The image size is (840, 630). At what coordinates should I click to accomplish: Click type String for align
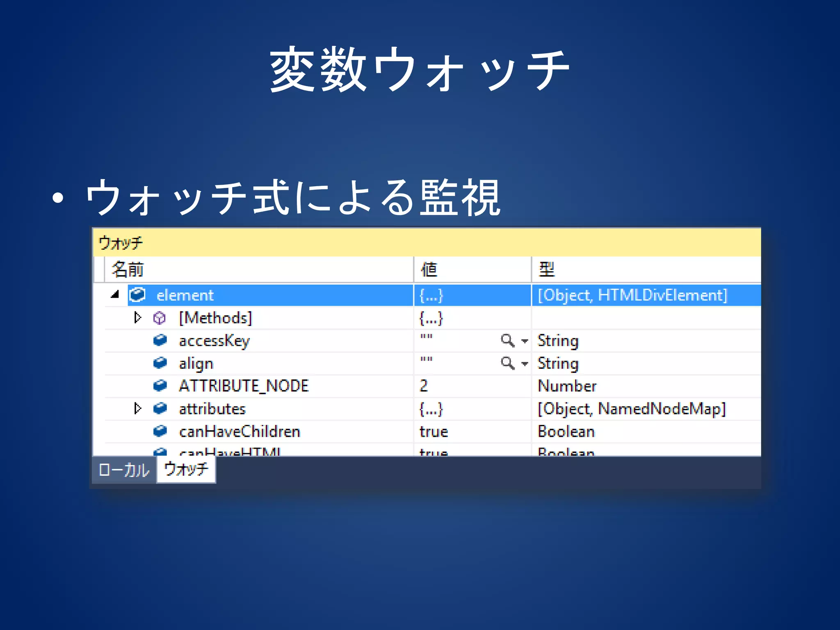tap(558, 364)
